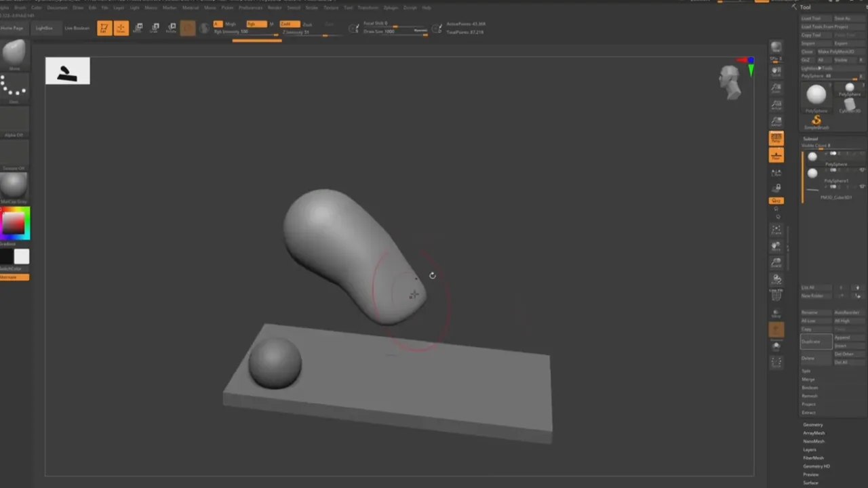Toggle the Floor grid button
The width and height of the screenshot is (868, 488).
click(x=776, y=155)
